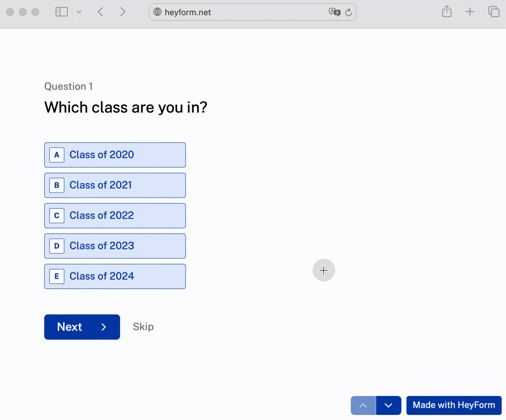Pick the Class of 2022 option
This screenshot has width=506, height=420.
115,216
